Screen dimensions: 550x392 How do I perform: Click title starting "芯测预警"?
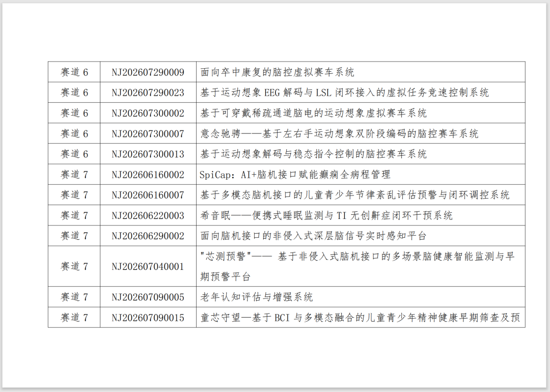[358, 266]
